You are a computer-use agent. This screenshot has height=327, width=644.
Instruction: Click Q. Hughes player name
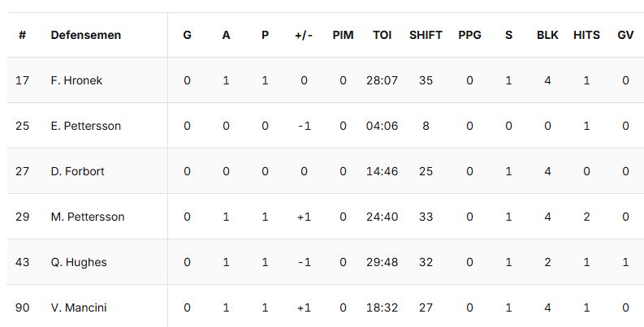click(78, 262)
